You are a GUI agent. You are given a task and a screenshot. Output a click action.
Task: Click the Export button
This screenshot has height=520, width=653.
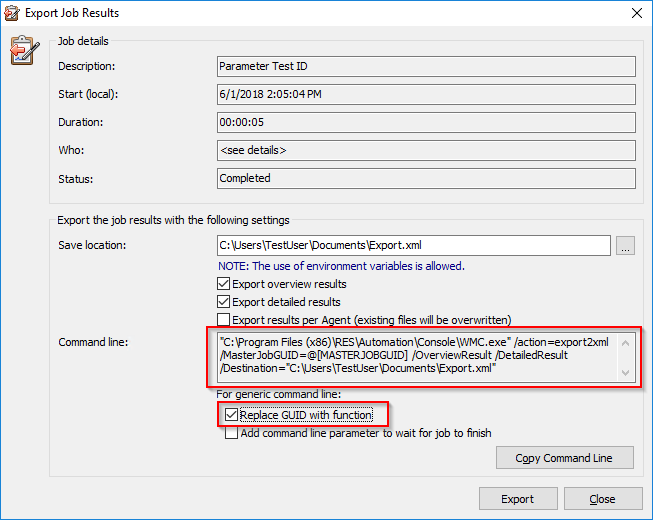pyautogui.click(x=518, y=499)
